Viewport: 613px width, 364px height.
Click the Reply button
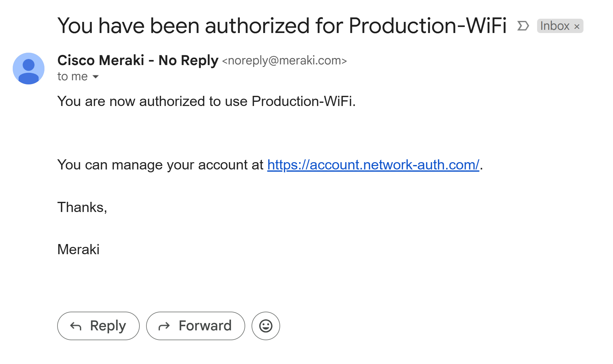98,326
